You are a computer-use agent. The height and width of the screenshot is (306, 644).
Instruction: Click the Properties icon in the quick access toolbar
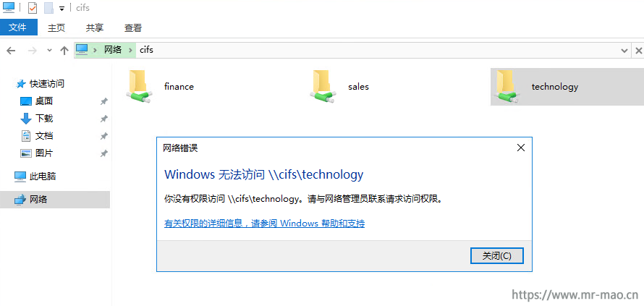point(33,8)
